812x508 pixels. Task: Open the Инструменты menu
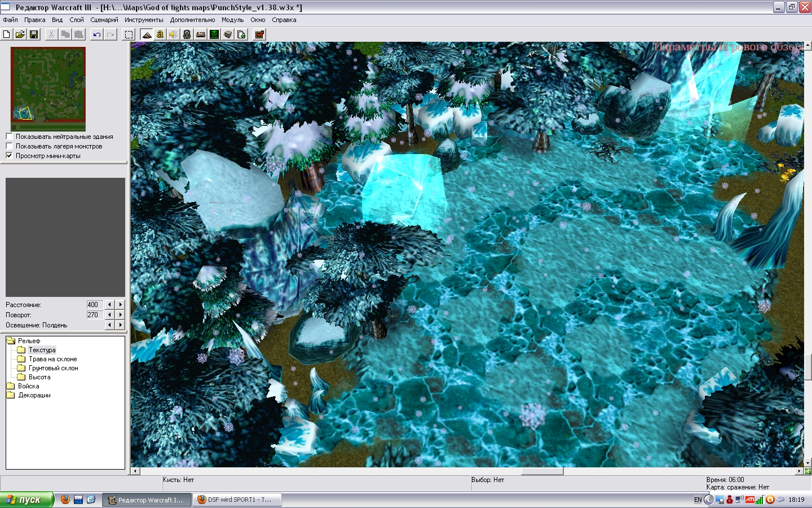[144, 20]
